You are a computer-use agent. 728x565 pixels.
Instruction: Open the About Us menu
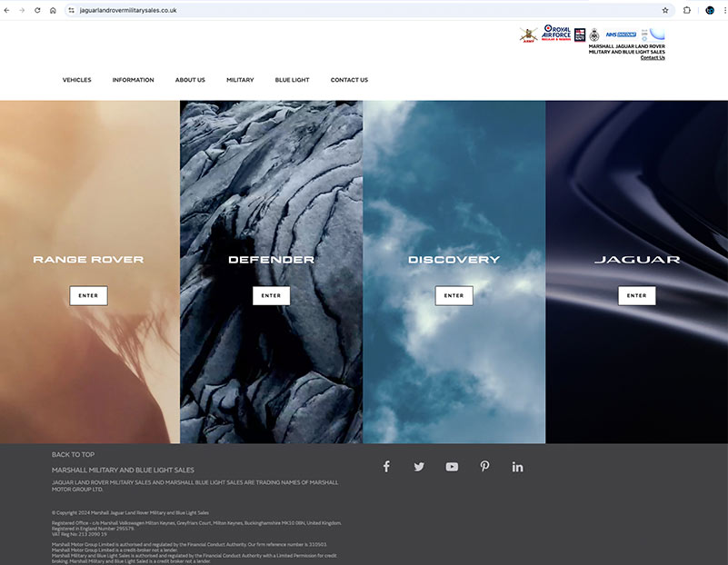click(190, 80)
